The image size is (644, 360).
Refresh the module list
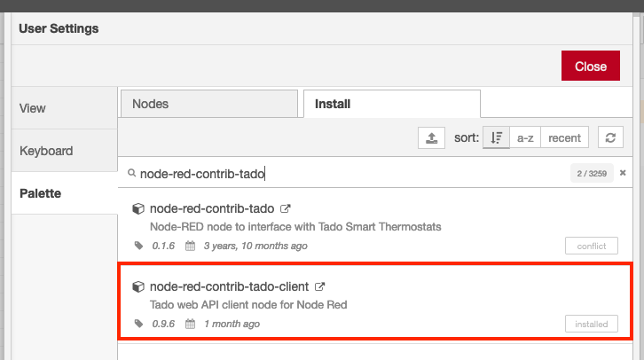point(609,137)
